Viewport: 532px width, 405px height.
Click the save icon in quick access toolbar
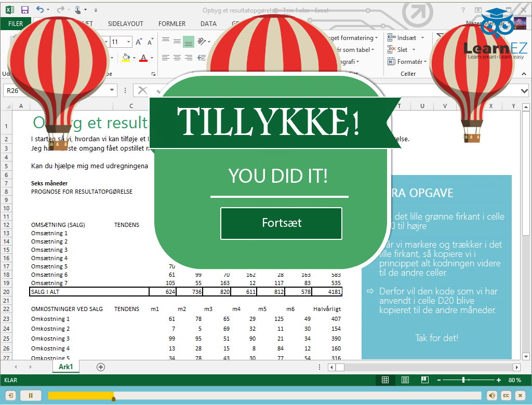tap(24, 10)
